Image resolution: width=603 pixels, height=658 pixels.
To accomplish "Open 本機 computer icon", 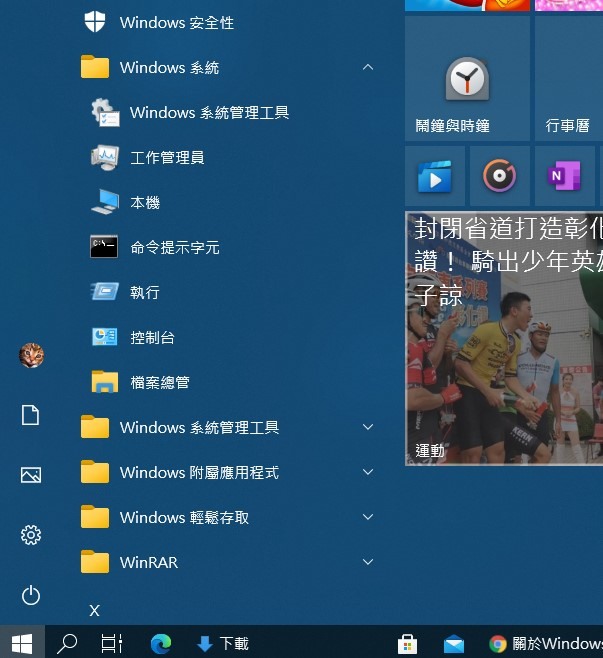I will 105,202.
